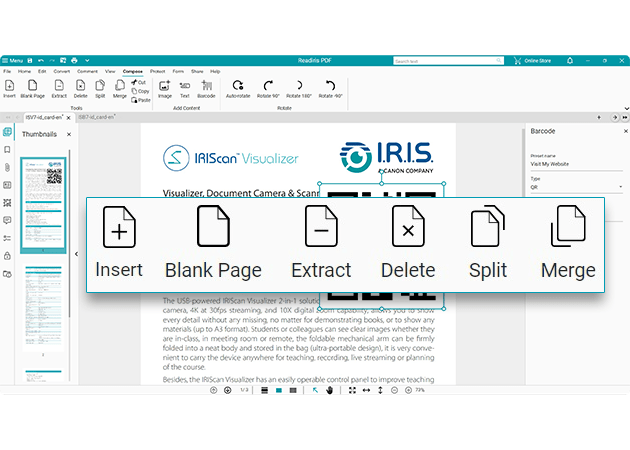Open the Security lock sidebar icon

click(7, 256)
